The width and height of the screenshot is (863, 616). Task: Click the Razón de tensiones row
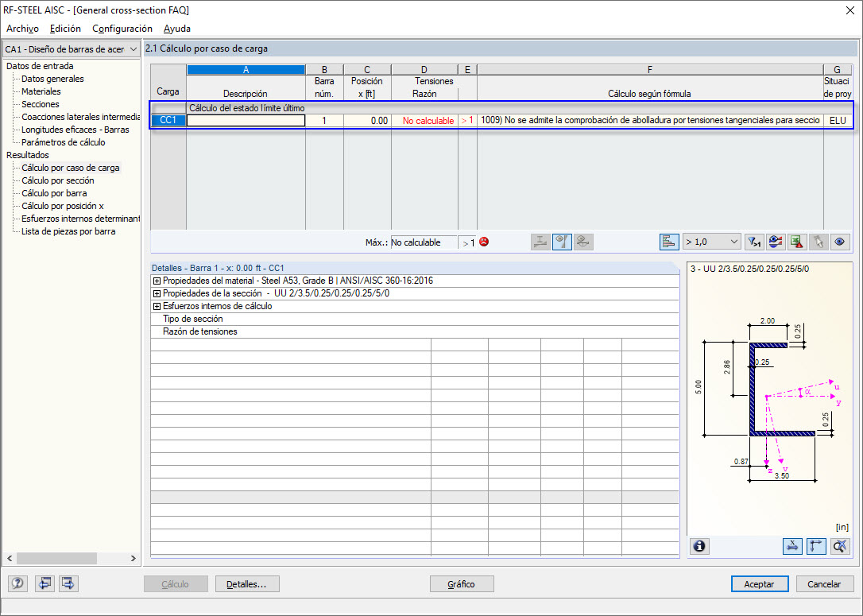[415, 331]
